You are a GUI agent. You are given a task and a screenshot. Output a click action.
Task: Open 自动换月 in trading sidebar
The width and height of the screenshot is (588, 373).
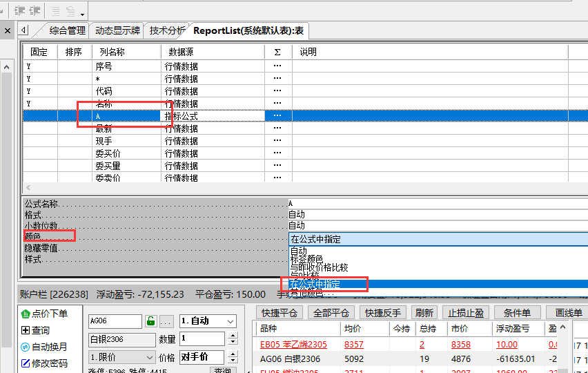click(45, 347)
